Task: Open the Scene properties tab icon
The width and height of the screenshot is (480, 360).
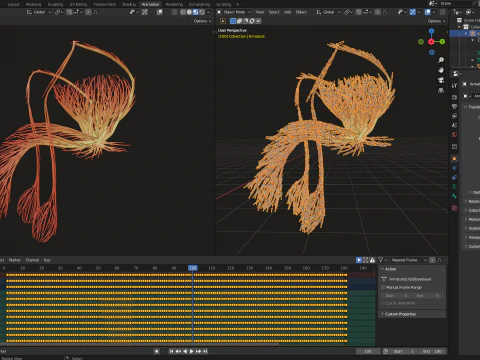Action: (454, 125)
